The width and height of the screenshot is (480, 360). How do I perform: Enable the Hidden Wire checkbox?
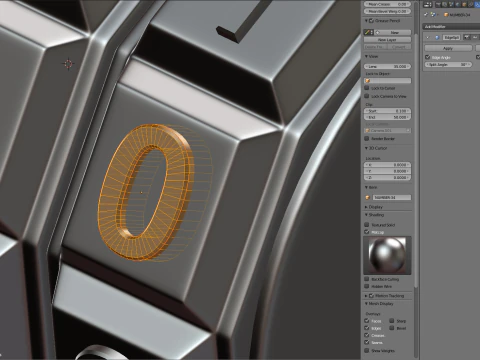tap(367, 286)
